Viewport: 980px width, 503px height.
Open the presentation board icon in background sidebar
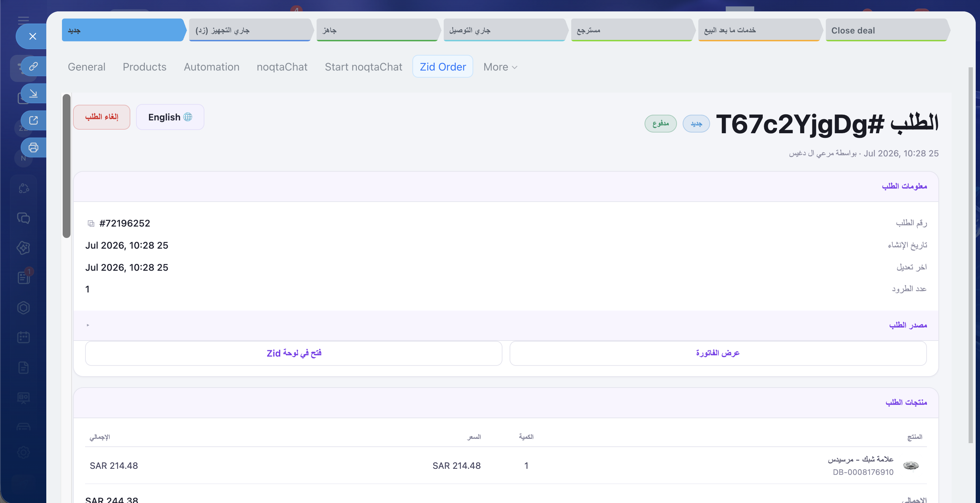tap(24, 398)
